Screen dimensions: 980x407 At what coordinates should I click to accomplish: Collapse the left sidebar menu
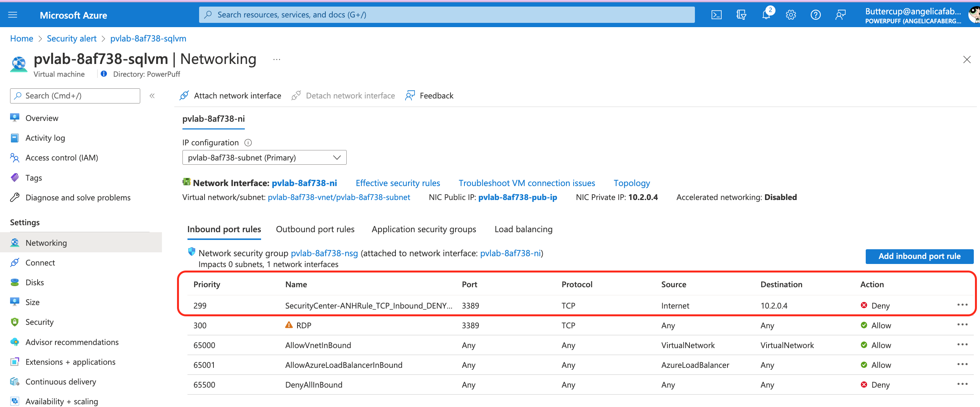click(x=152, y=96)
